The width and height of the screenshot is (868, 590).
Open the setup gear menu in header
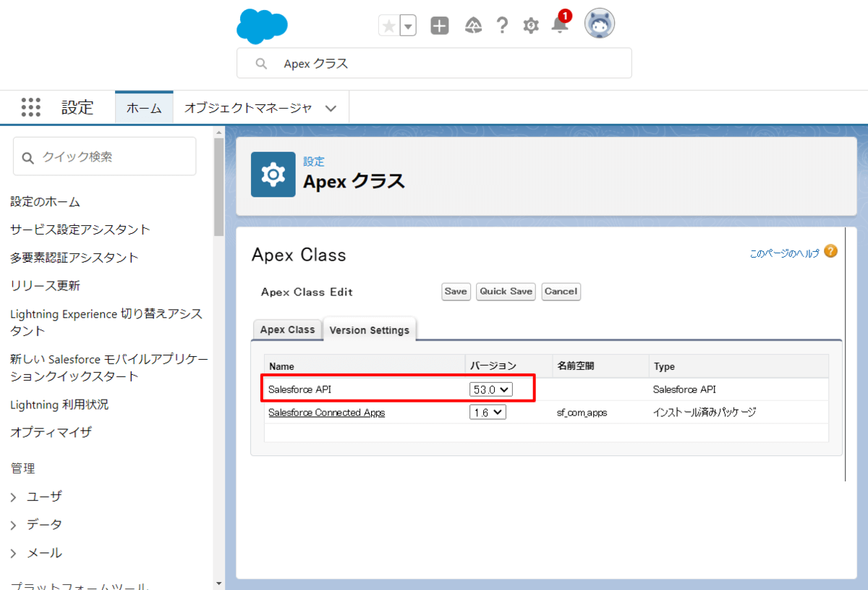click(531, 26)
